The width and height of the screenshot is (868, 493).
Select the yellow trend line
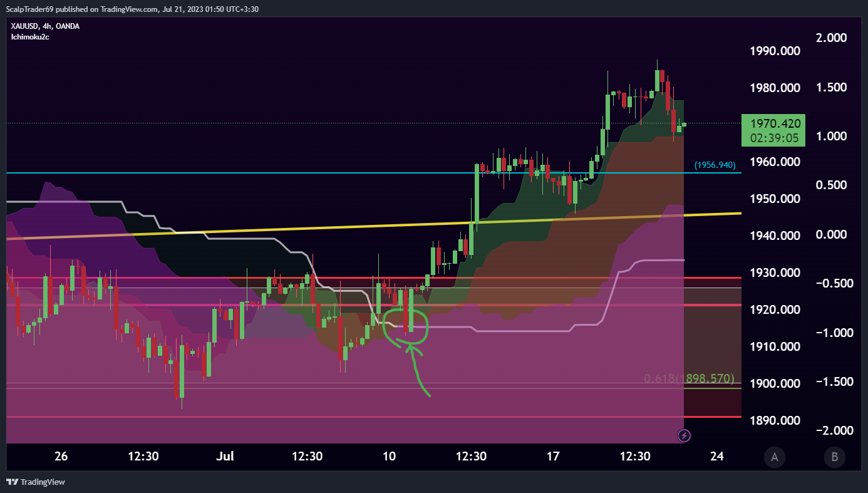[x=374, y=226]
